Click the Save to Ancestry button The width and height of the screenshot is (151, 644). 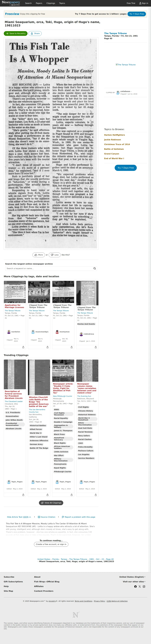tap(16, 33)
